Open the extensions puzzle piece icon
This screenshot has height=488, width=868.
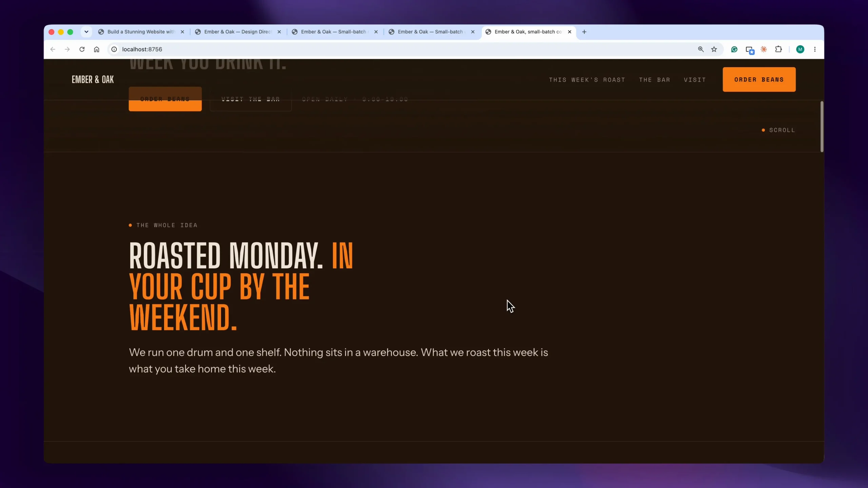[x=778, y=49]
